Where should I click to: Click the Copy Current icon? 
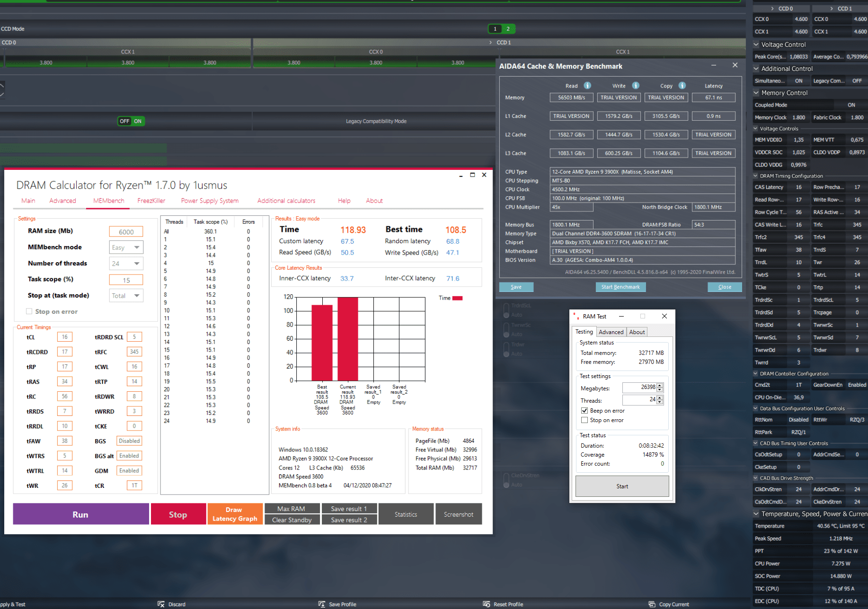pos(652,604)
